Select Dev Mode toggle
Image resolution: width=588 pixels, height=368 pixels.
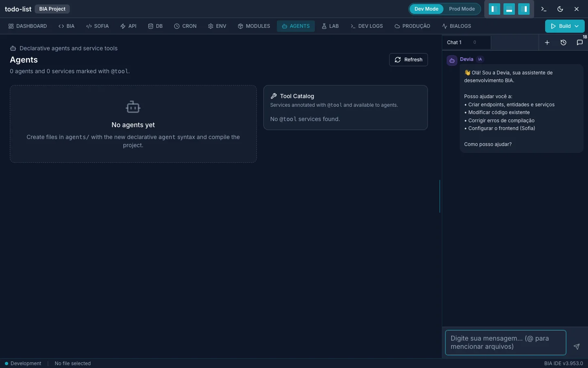click(426, 9)
